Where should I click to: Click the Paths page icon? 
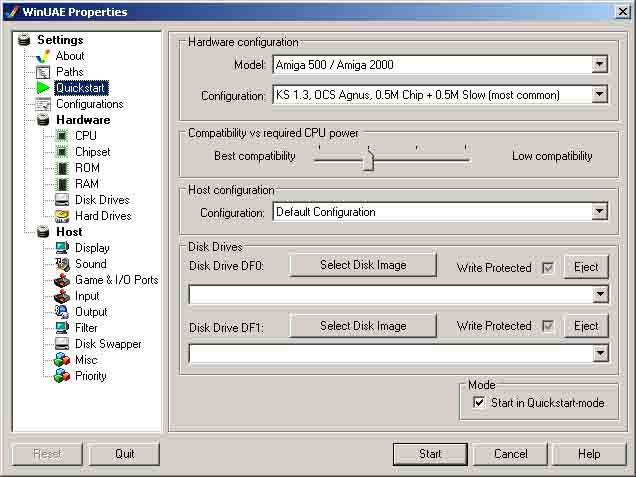point(43,72)
